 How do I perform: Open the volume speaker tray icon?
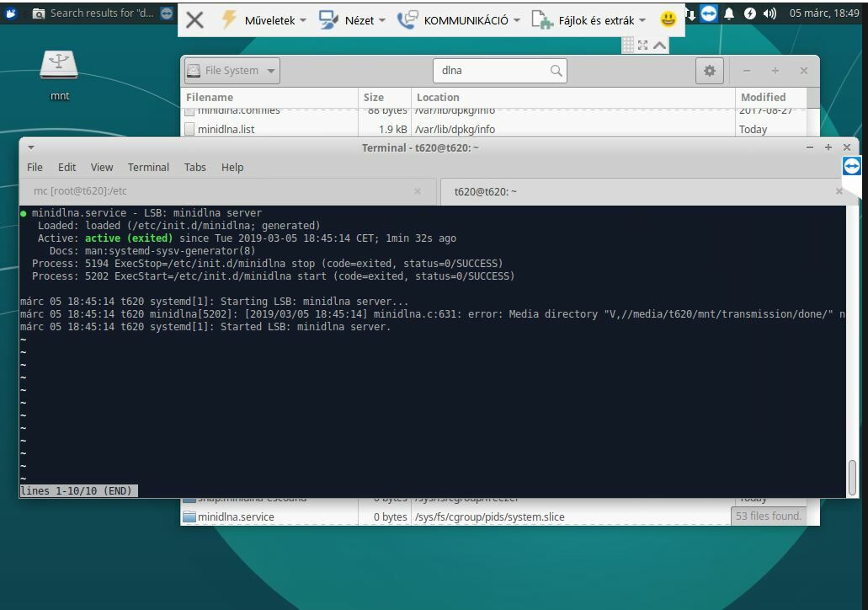769,13
